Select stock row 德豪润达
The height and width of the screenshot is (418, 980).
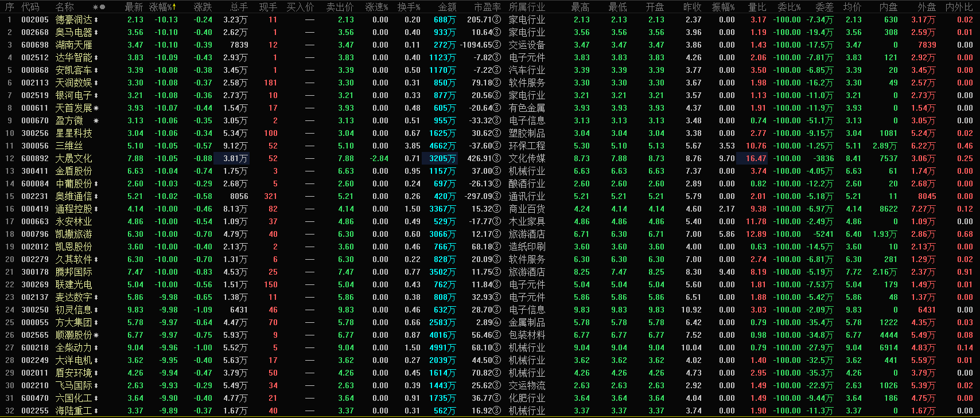click(x=490, y=19)
